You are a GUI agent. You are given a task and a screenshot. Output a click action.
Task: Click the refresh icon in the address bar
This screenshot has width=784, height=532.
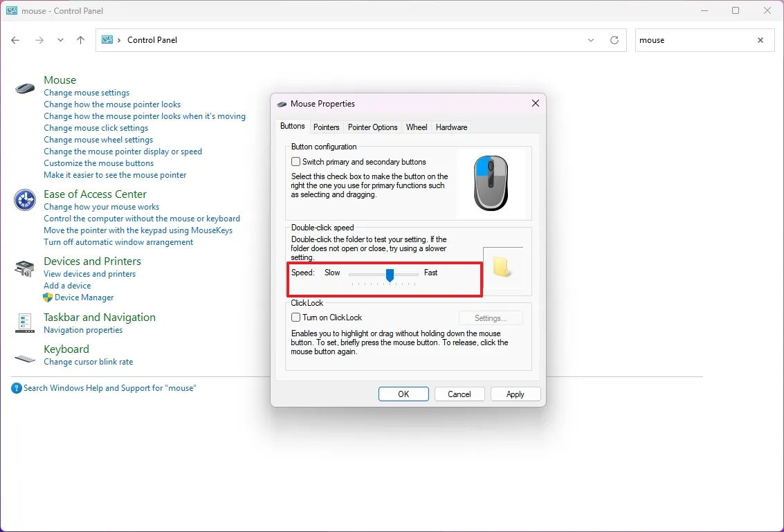614,40
